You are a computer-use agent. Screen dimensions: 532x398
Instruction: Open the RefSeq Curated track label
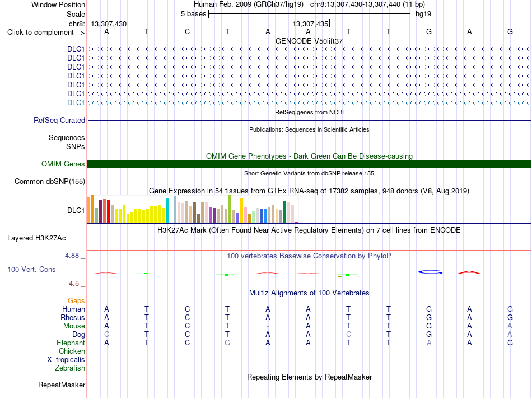59,120
